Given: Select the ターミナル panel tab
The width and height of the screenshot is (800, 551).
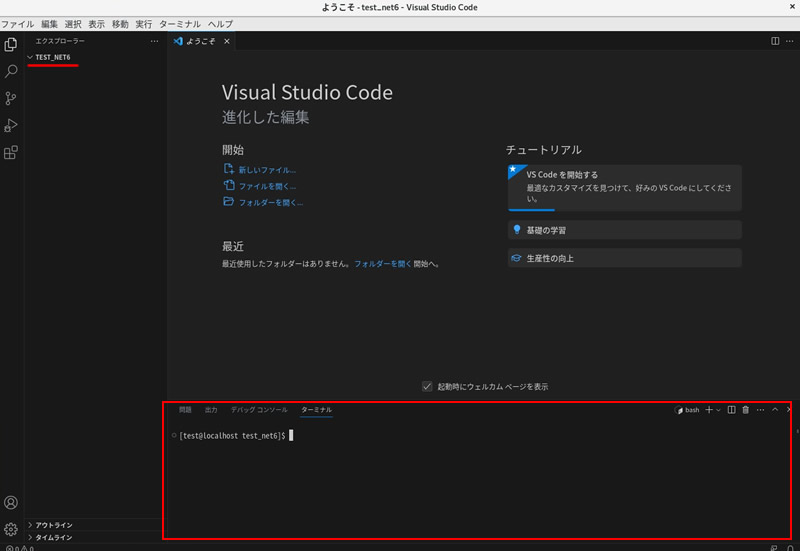Looking at the screenshot, I should [316, 410].
